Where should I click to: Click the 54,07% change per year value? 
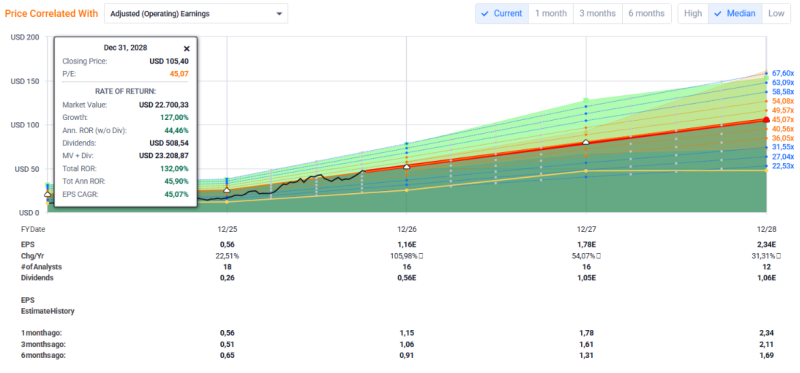pos(586,256)
